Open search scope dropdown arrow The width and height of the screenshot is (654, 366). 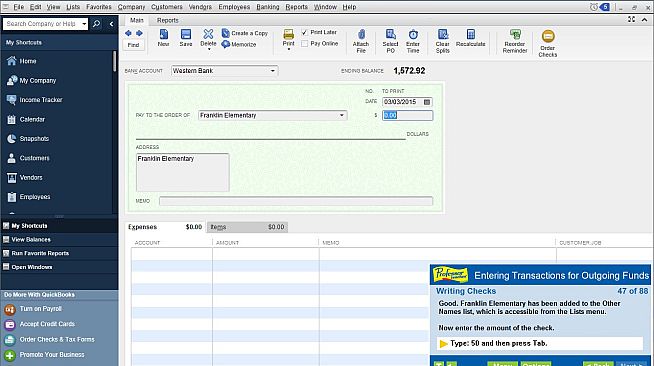click(84, 24)
